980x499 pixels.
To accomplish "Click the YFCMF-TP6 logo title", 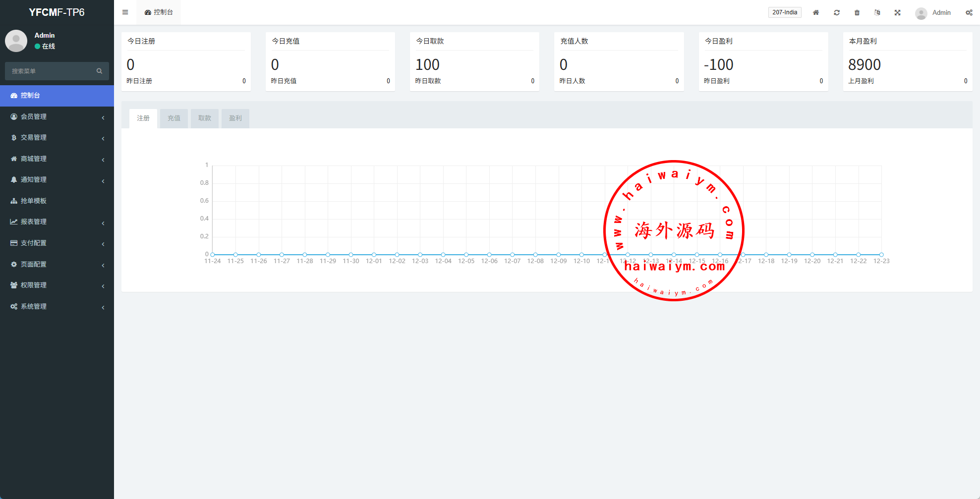I will click(x=57, y=12).
